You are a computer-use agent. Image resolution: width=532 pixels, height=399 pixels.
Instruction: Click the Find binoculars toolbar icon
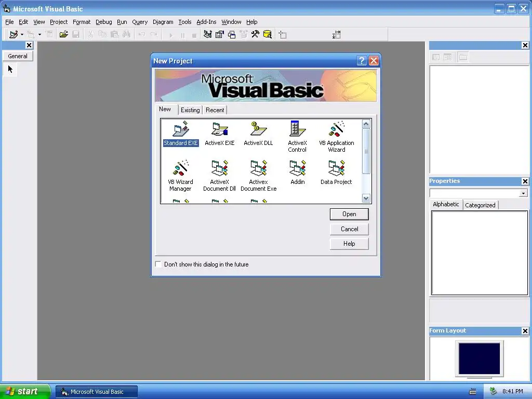tap(127, 34)
